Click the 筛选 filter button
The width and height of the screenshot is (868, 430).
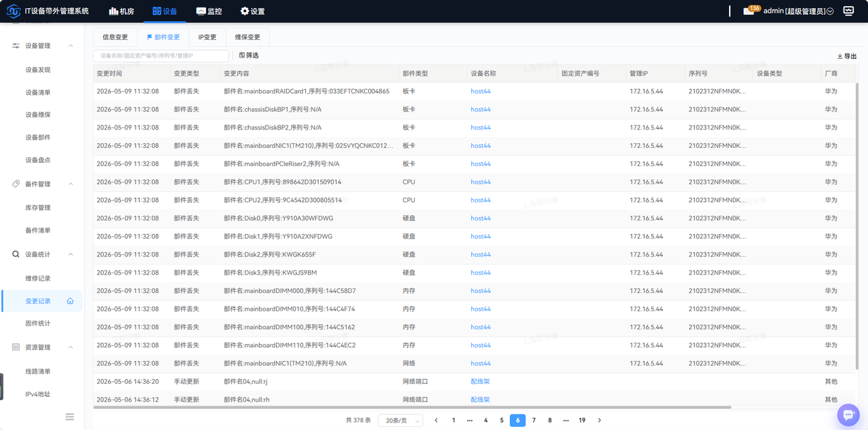click(249, 56)
